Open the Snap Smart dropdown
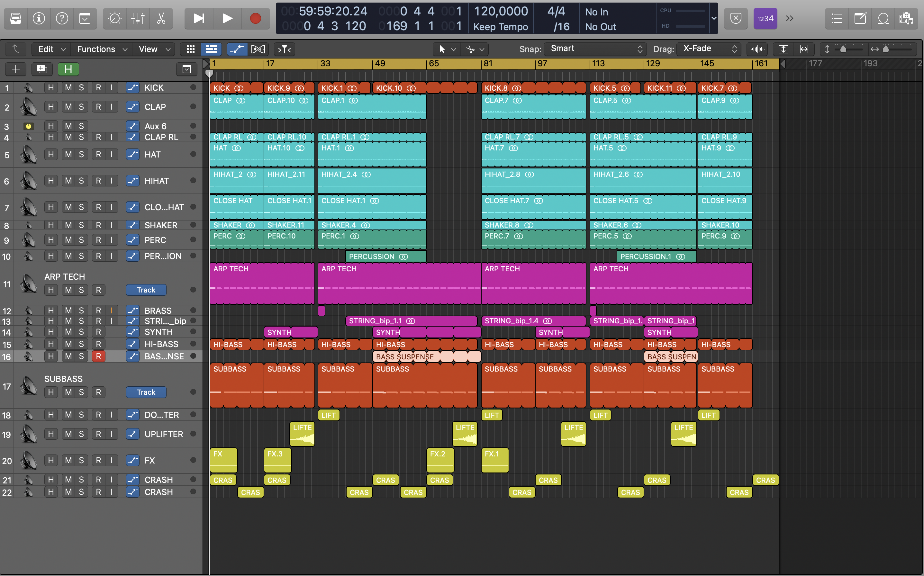The width and height of the screenshot is (924, 576). click(595, 49)
